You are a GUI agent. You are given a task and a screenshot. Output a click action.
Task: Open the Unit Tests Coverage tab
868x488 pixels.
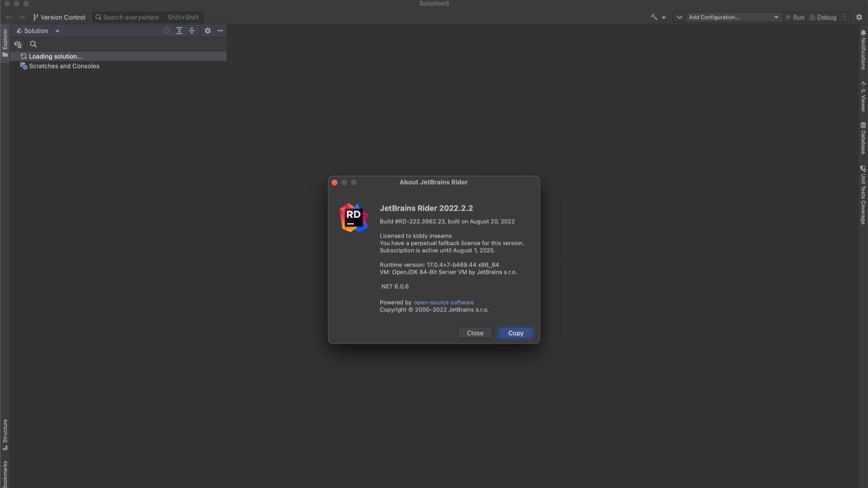(x=863, y=195)
